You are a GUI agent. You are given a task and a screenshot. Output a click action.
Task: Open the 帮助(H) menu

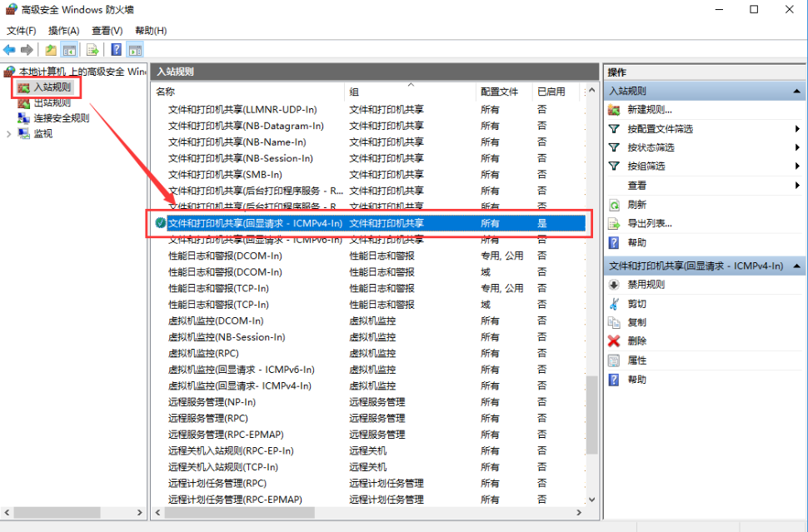point(151,31)
